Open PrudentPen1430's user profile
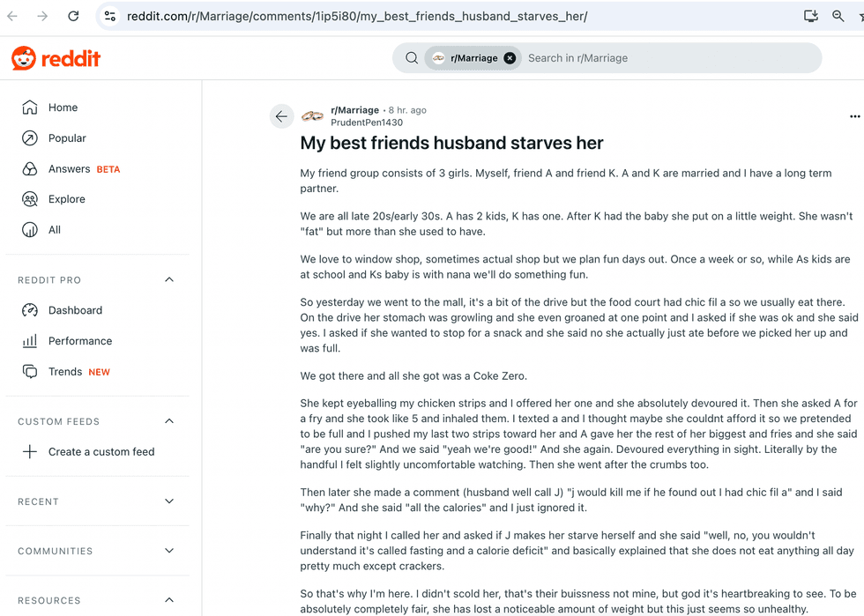This screenshot has height=616, width=864. pyautogui.click(x=367, y=122)
